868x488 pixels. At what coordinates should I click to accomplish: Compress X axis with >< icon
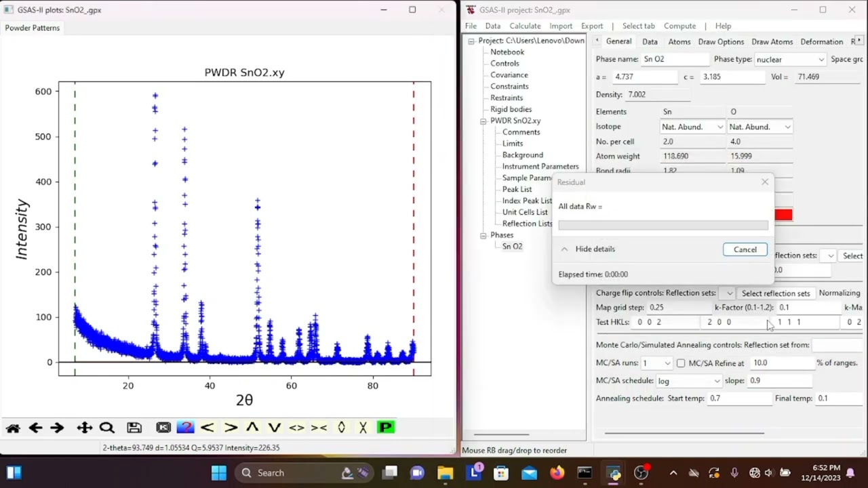click(x=319, y=428)
